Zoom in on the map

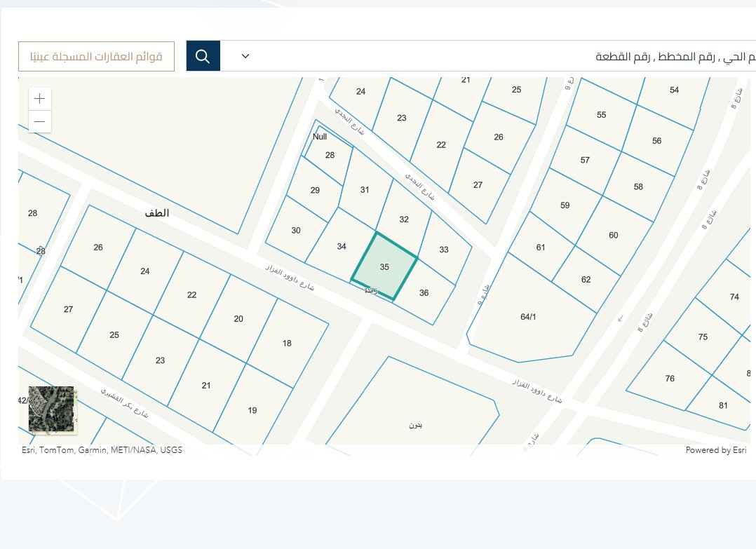coord(39,99)
